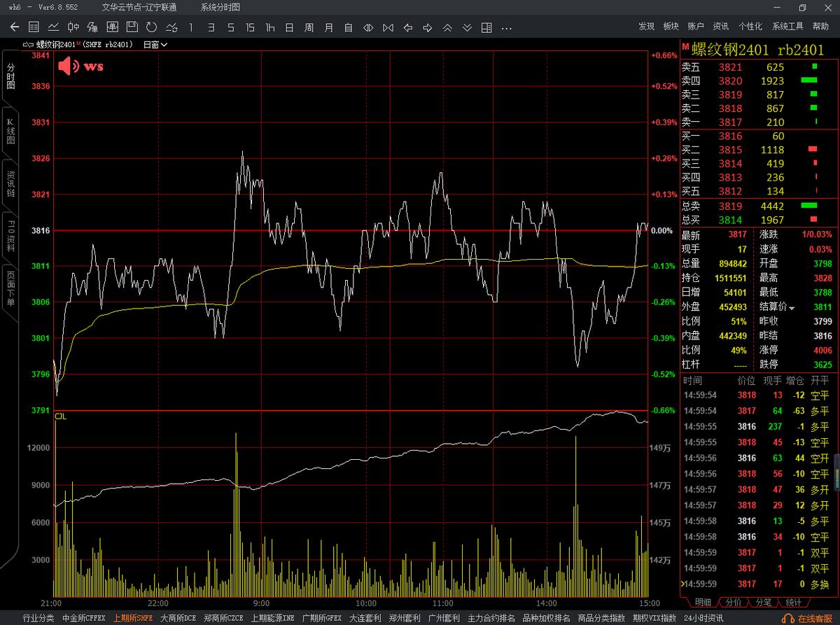
Task: Open 在线客服 online support link
Action: point(809,618)
